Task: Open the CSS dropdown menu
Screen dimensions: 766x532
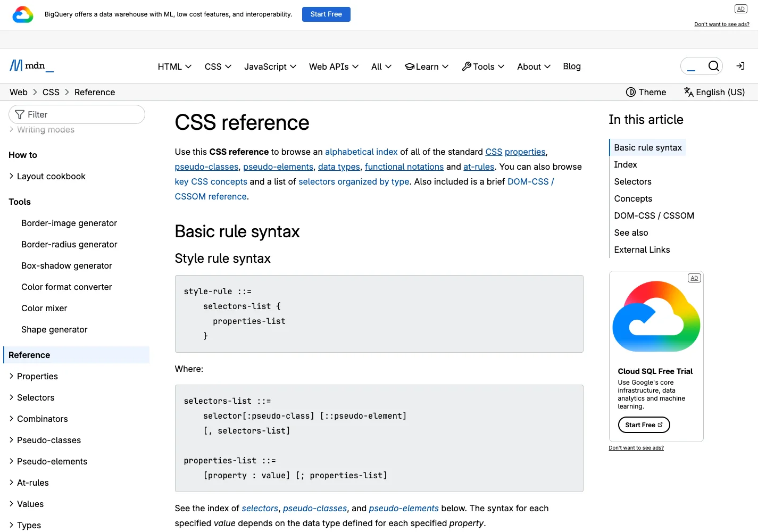Action: 218,66
